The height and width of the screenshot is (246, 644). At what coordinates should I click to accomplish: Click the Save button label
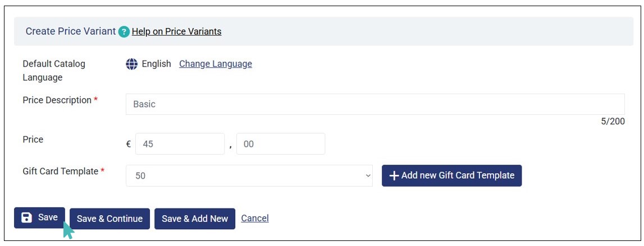(48, 217)
